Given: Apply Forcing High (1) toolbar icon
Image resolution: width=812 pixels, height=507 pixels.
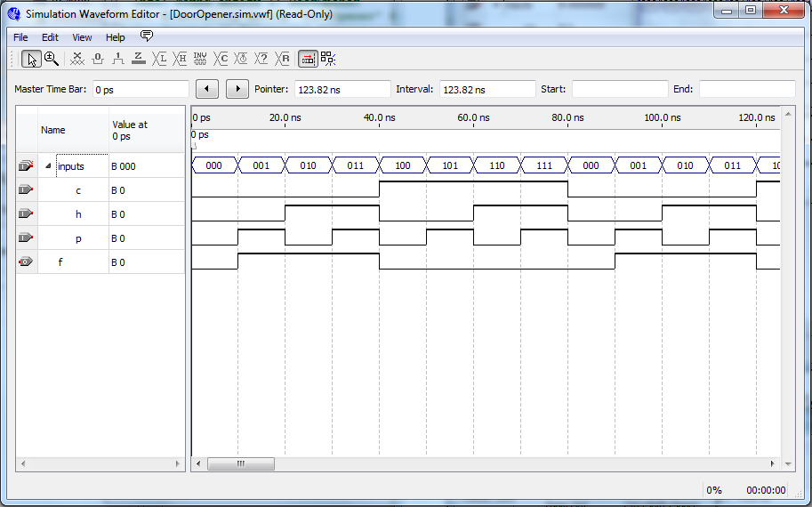Looking at the screenshot, I should click(118, 59).
